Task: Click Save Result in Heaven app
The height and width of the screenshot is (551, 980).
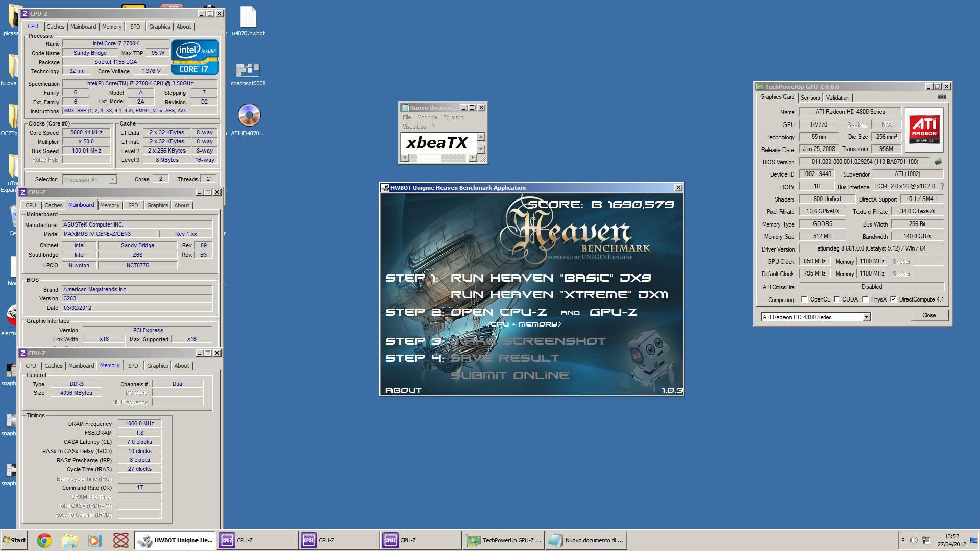Action: click(505, 358)
